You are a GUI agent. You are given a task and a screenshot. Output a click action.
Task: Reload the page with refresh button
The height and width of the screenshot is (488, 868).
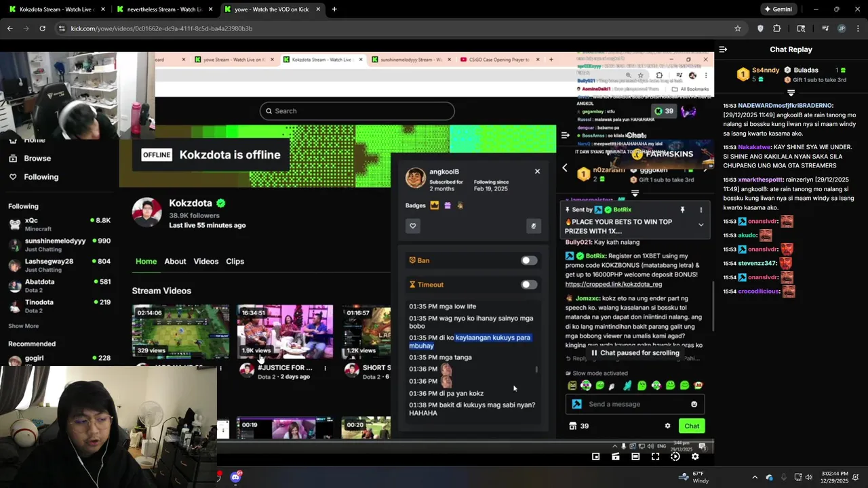[42, 28]
